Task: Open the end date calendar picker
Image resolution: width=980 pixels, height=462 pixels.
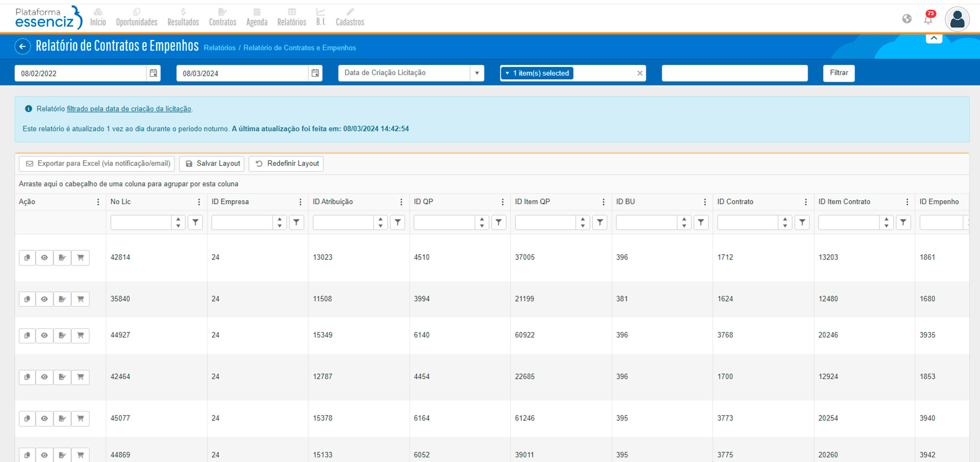Action: (315, 73)
